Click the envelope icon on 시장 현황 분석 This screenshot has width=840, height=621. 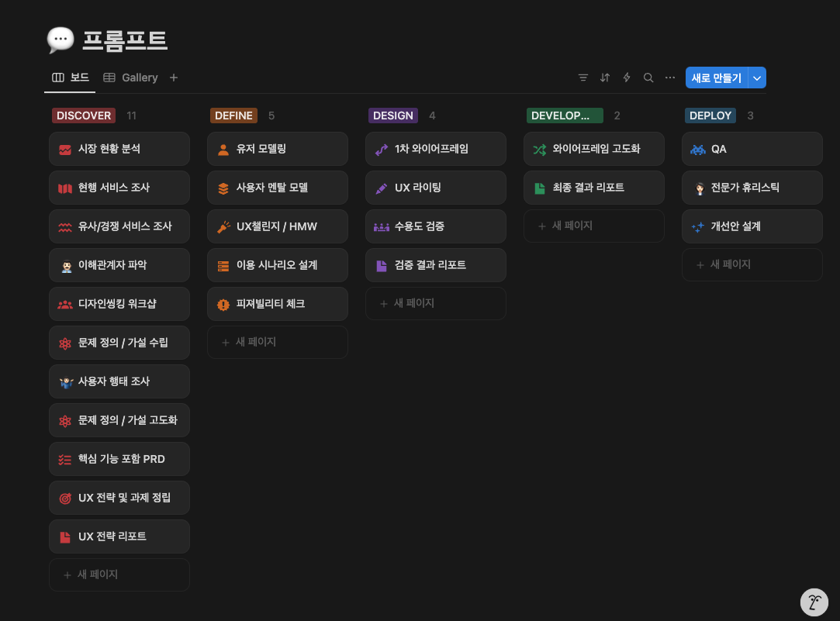(65, 148)
